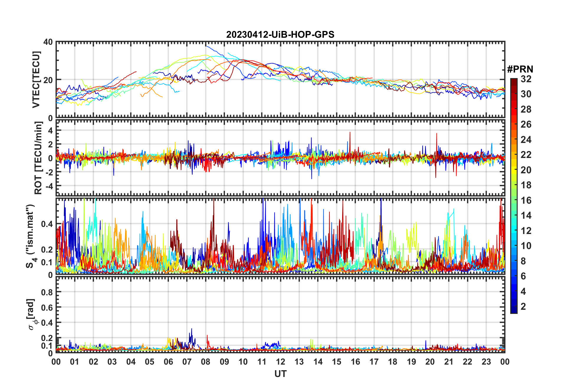561x392 pixels.
Task: Click the σφ[rad] y-axis label
Action: tap(32, 314)
